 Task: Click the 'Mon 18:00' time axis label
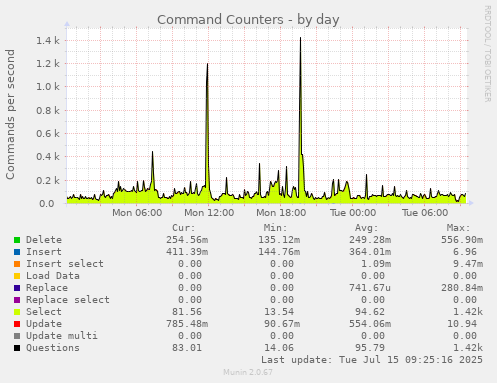(281, 213)
